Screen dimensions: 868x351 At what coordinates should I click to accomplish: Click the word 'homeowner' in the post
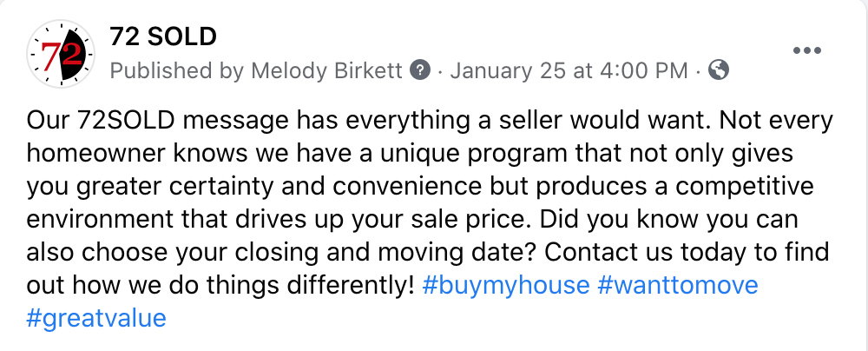click(96, 155)
